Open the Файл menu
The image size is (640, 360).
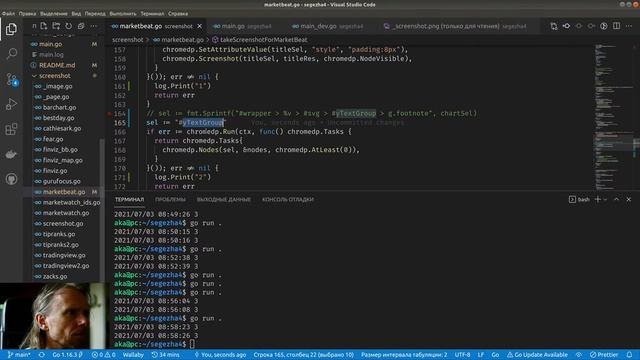click(8, 13)
